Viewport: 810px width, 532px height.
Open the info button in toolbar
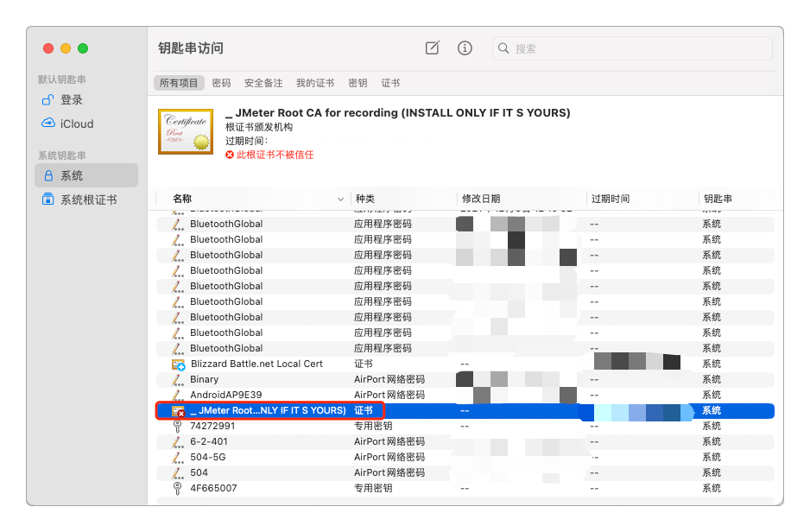465,48
